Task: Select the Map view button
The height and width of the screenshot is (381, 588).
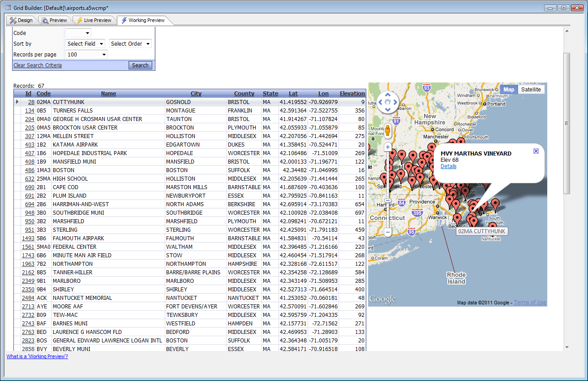Action: coord(509,89)
